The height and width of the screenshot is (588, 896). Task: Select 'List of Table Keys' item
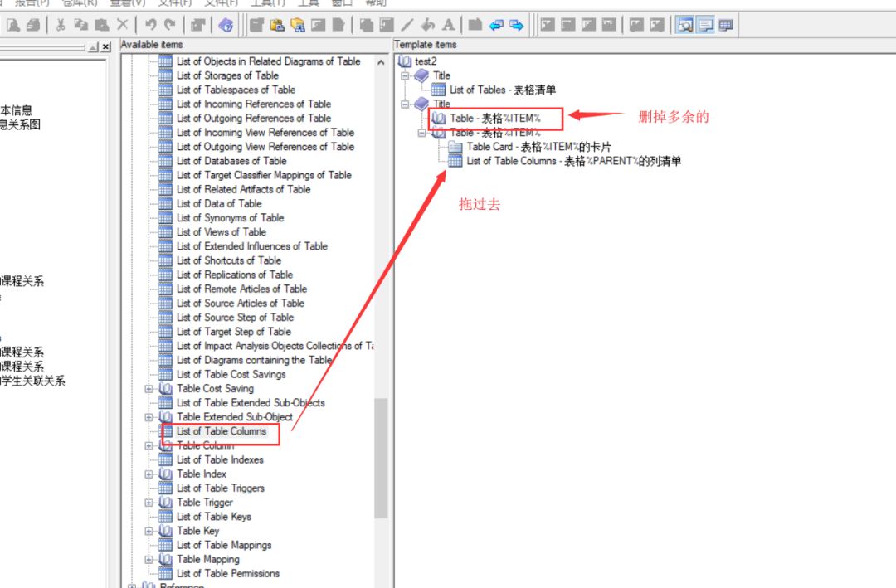point(214,517)
